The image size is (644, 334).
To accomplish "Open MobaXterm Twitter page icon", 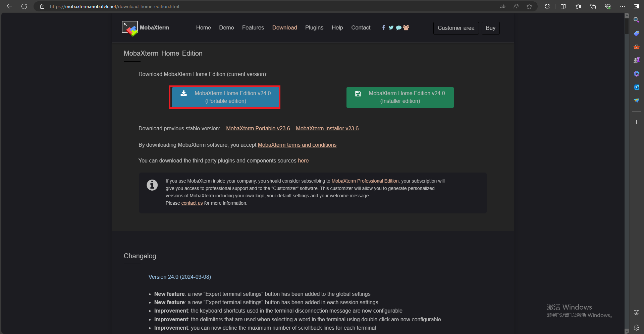I will point(391,27).
